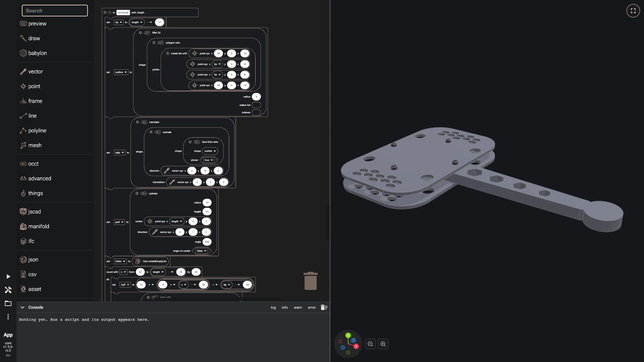Enter fullscreen 3D viewport
Viewport: 644px width, 362px height.
(x=633, y=11)
